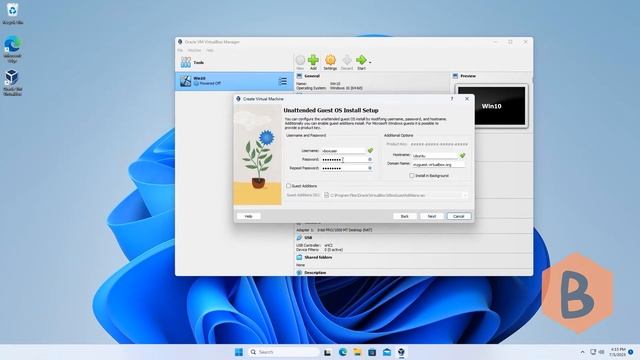This screenshot has width=640, height=360.
Task: Open Microsoft Edge from the taskbar
Action: (342, 352)
